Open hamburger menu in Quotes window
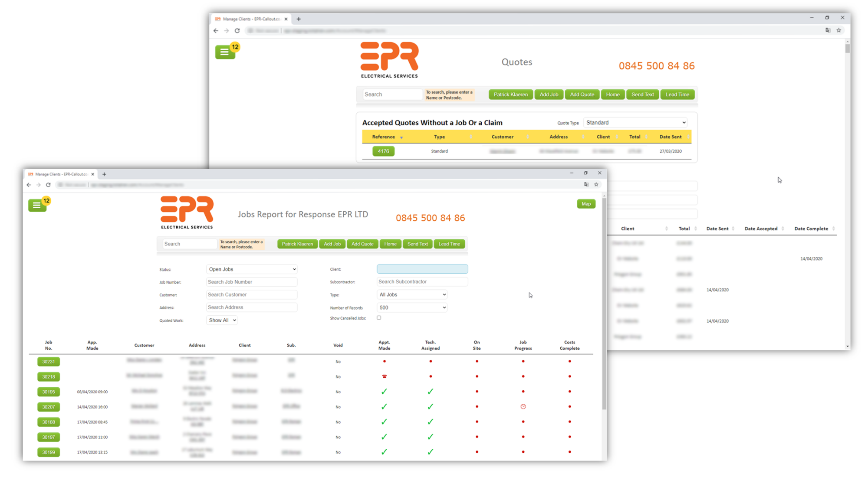This screenshot has height=477, width=868. (225, 52)
